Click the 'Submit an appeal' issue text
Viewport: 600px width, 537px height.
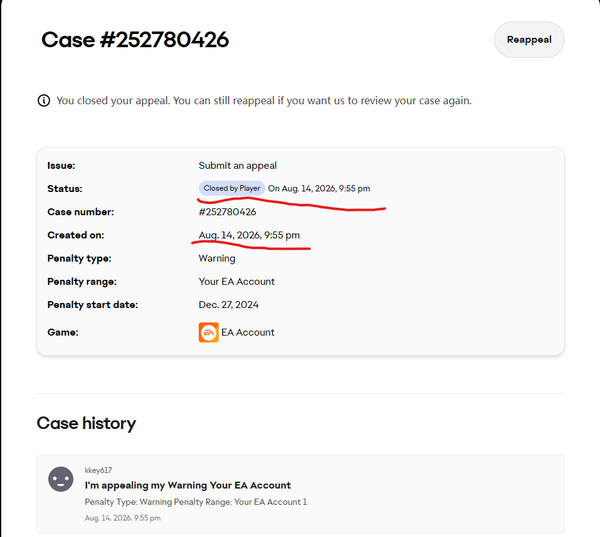coord(238,165)
